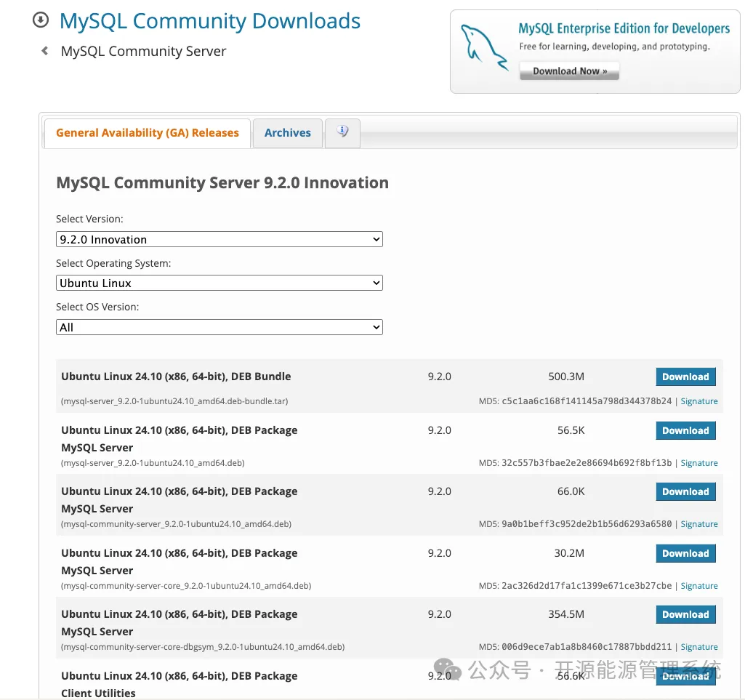Click the back chevron beside MySQL Community Server
The image size is (745, 700).
(x=44, y=50)
